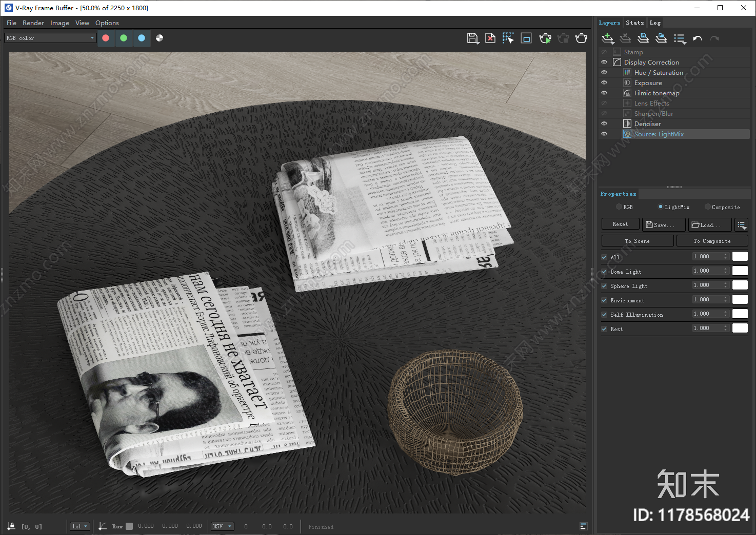Click the V-Ray logo in title bar
This screenshot has height=535, width=756.
[x=8, y=8]
